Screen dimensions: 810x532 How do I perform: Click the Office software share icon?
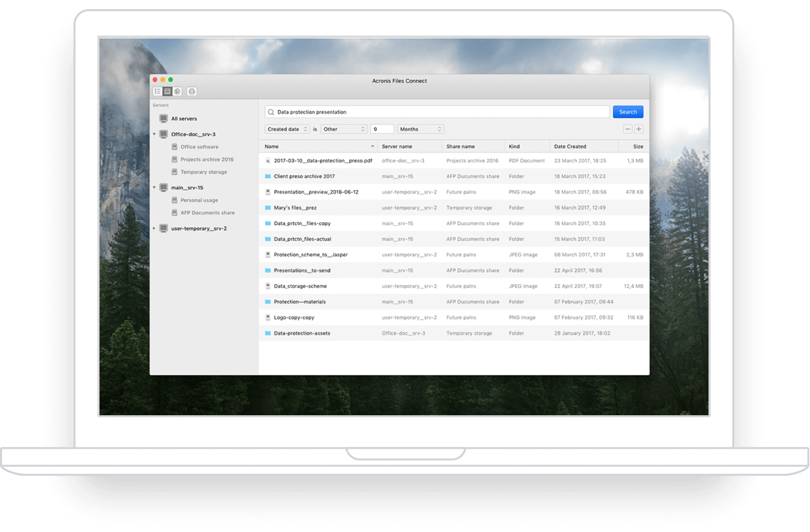click(x=175, y=147)
